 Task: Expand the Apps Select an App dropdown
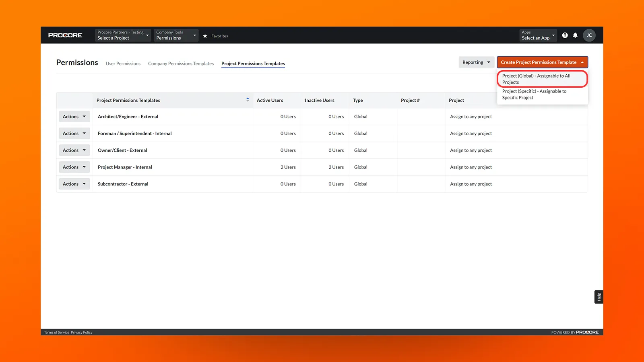[x=538, y=35]
